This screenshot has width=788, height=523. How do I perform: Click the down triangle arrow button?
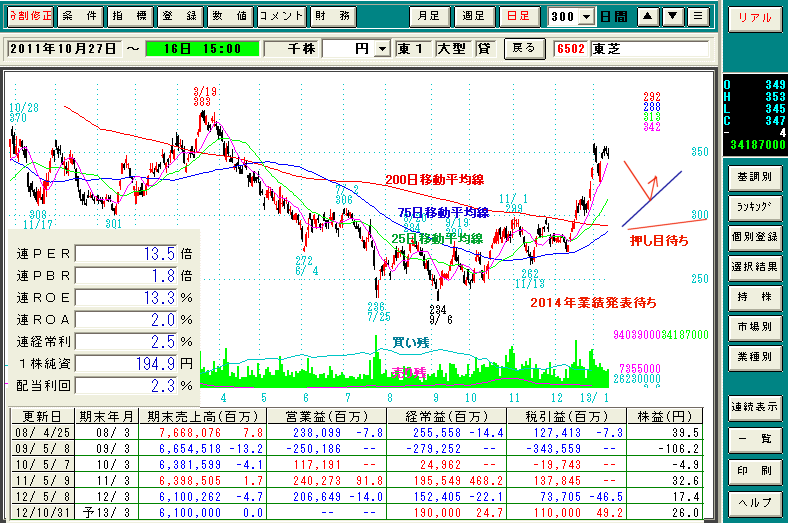(673, 17)
